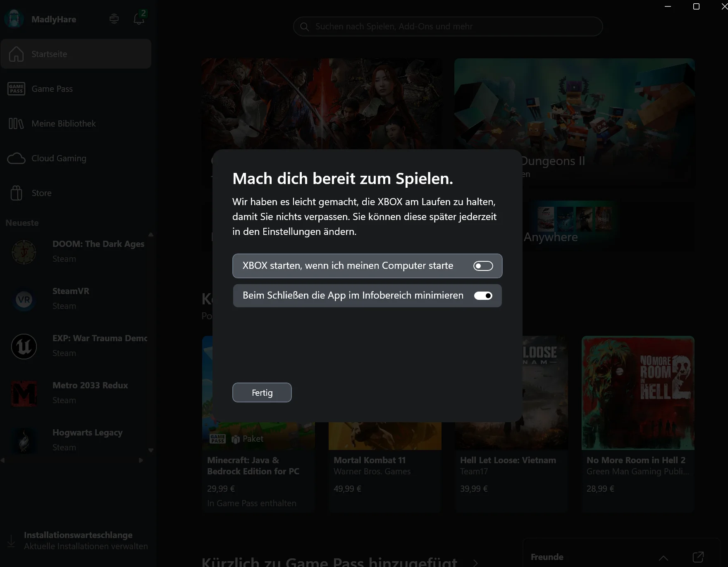Go to Startseite in sidebar
The image size is (728, 567).
[x=76, y=54]
